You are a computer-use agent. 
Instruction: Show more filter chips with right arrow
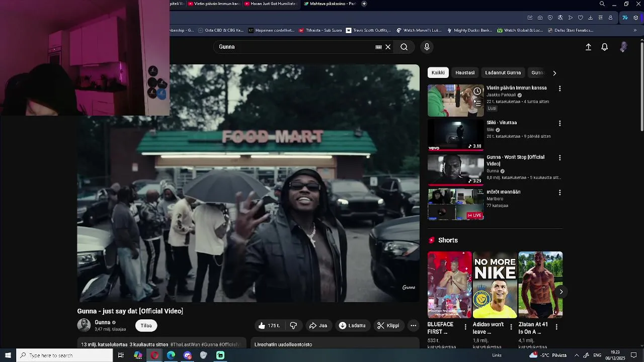[554, 73]
